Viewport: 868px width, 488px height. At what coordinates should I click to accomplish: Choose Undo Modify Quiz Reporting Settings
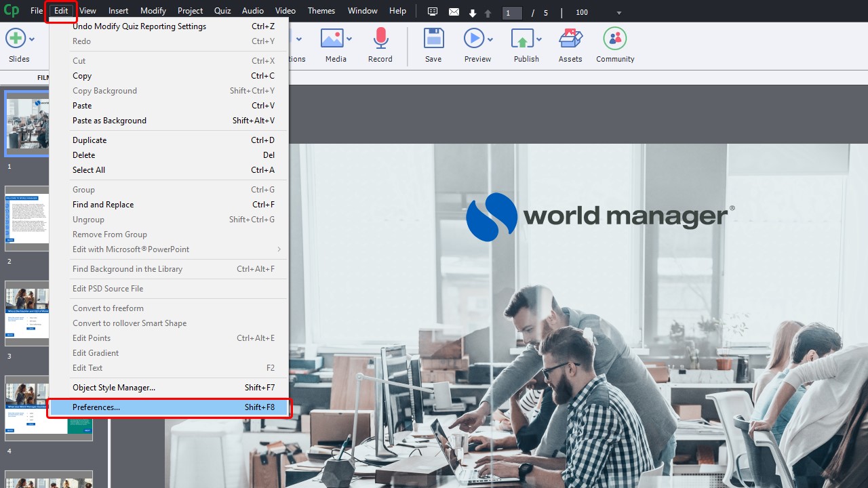pos(170,26)
